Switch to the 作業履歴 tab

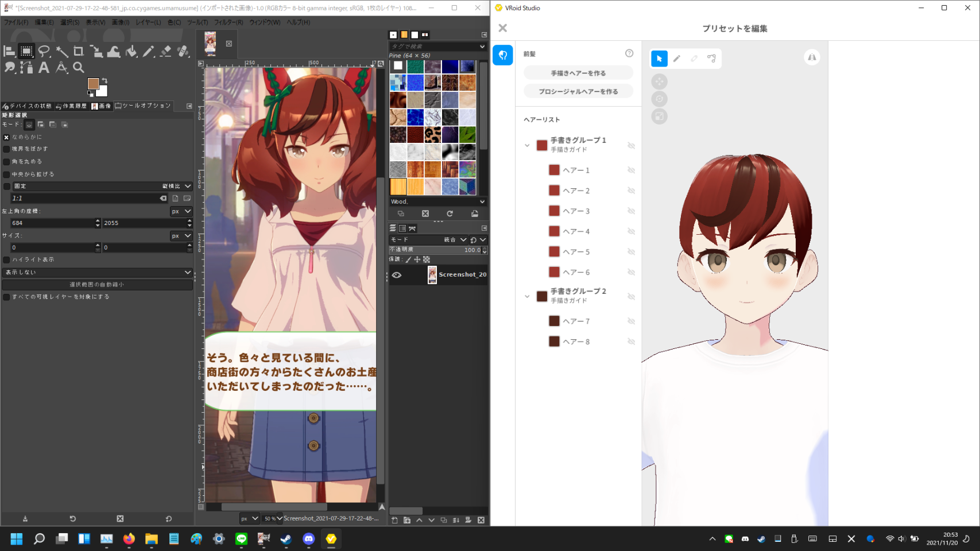pyautogui.click(x=71, y=106)
